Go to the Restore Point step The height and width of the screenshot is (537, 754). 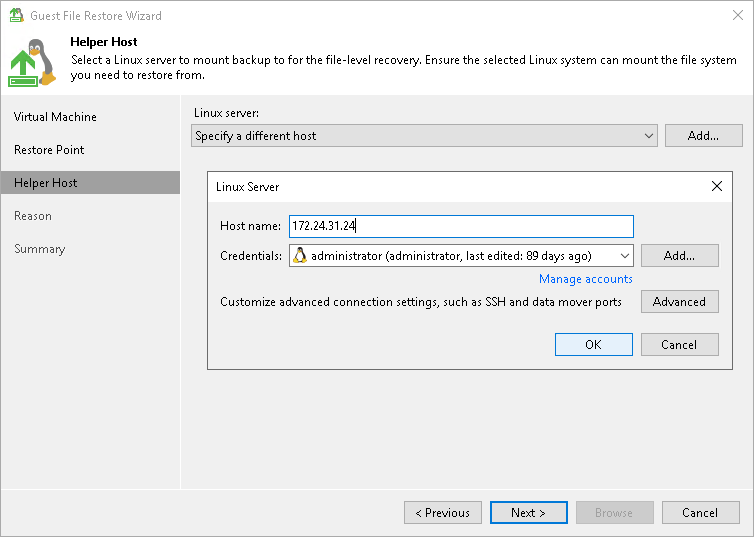49,150
